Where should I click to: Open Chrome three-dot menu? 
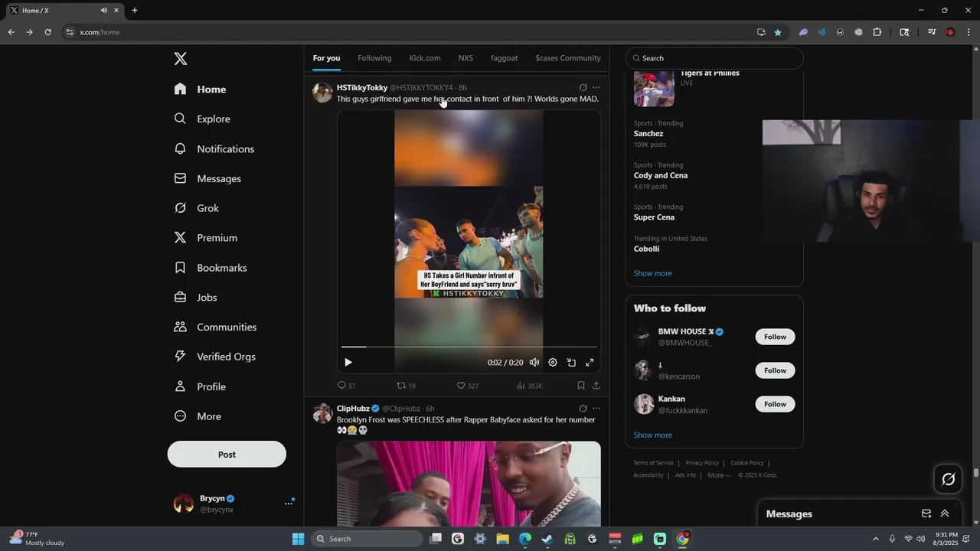tap(969, 32)
